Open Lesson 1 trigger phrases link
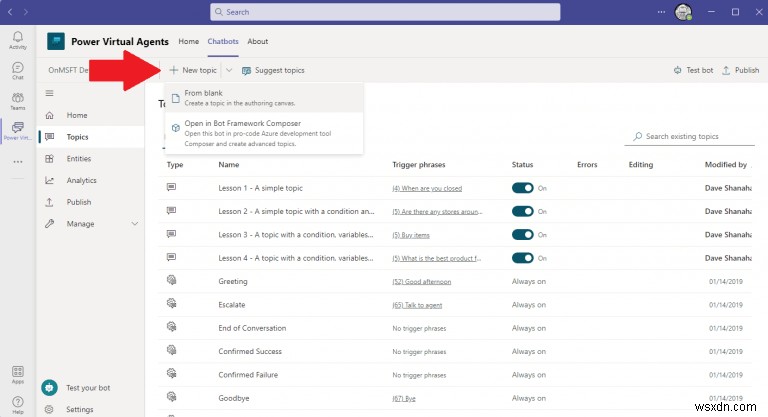Image resolution: width=768 pixels, height=417 pixels. [427, 189]
